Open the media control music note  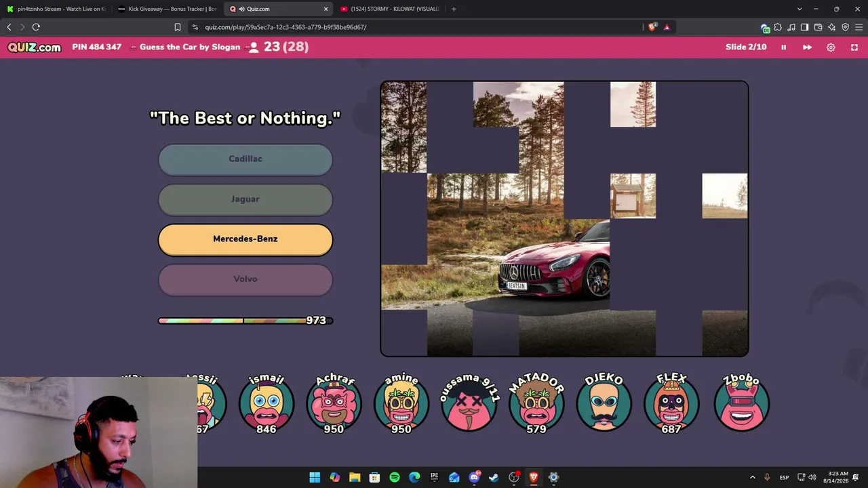[x=791, y=27]
